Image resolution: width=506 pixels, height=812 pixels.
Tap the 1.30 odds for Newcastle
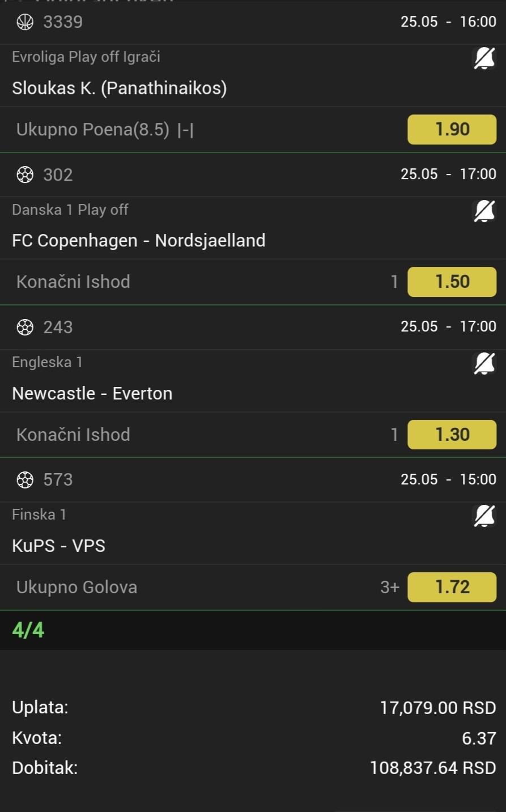tap(452, 435)
